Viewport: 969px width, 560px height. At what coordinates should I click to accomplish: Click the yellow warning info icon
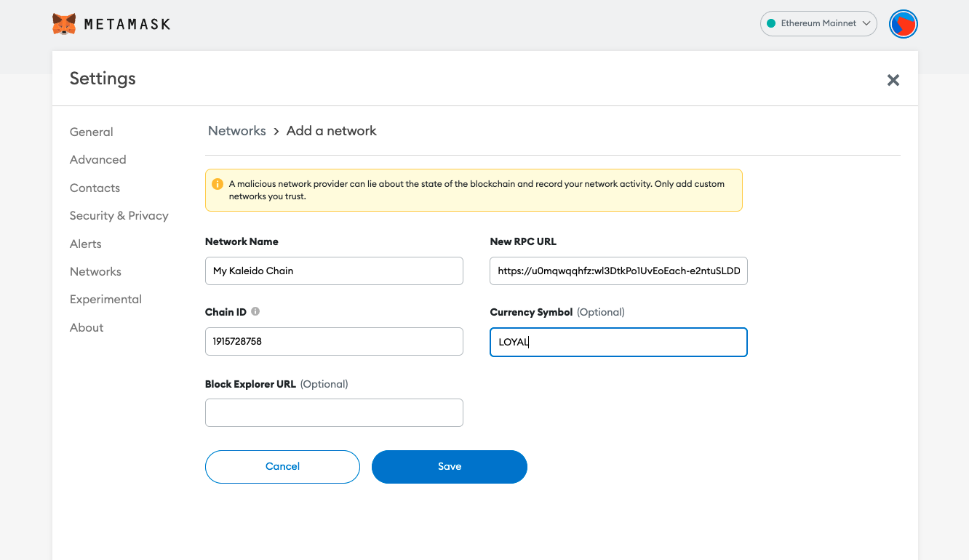(x=218, y=184)
